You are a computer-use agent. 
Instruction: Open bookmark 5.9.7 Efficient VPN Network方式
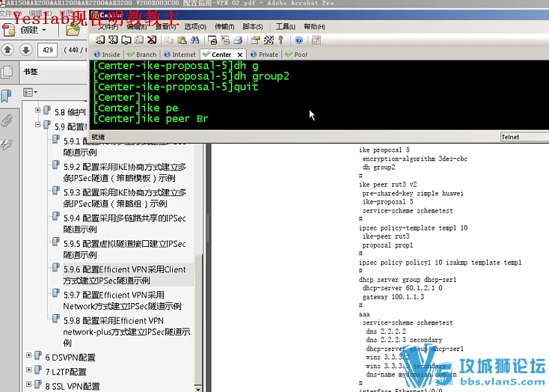click(122, 300)
